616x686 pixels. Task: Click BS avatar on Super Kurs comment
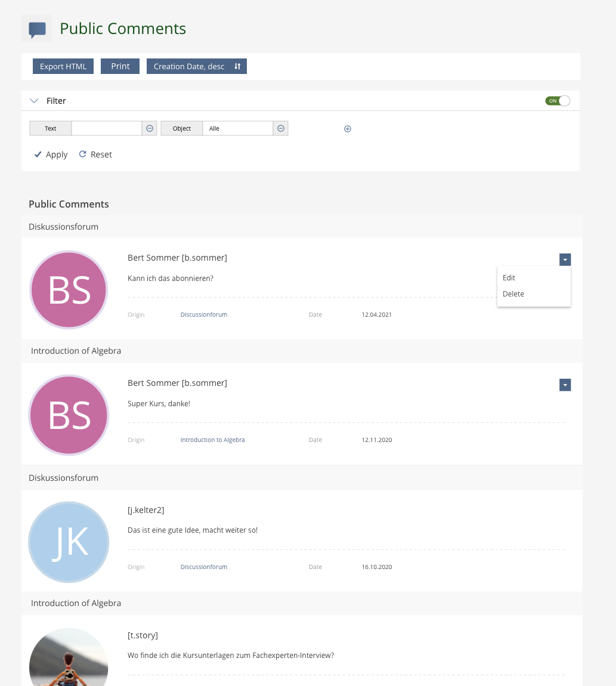(69, 415)
